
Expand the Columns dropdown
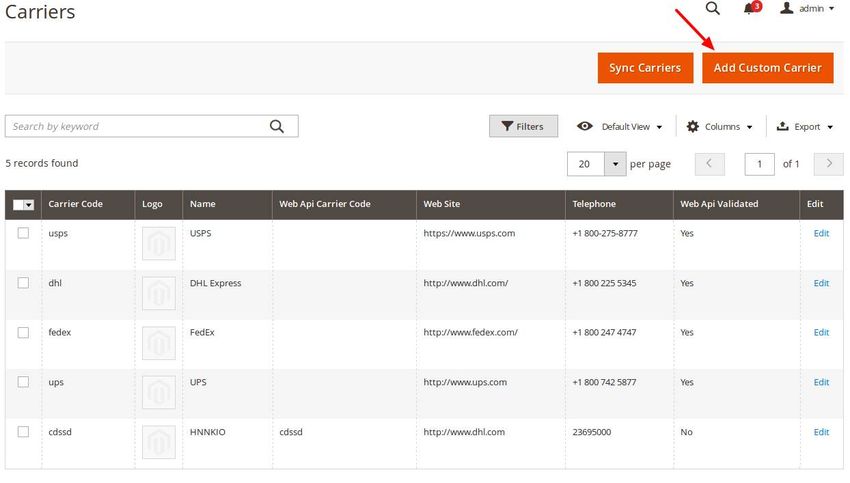(x=719, y=126)
